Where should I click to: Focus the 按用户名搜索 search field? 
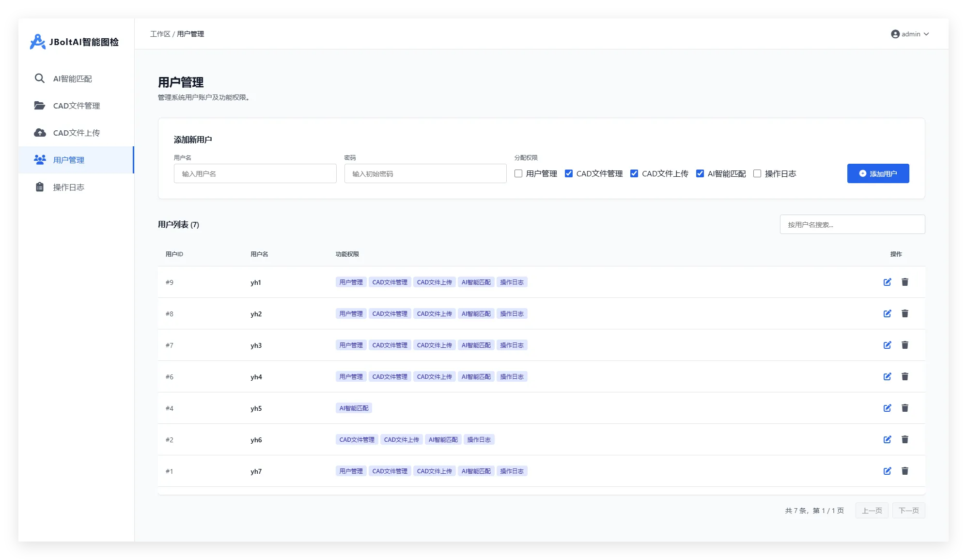[x=852, y=224]
